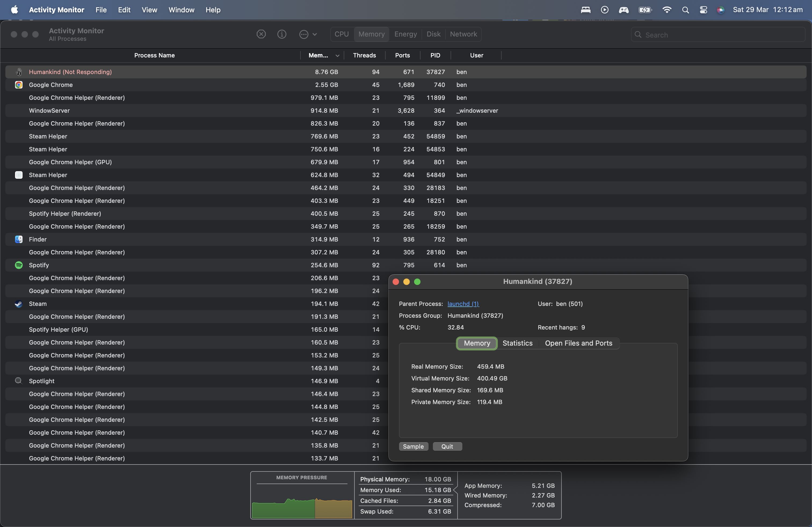Viewport: 812px width, 527px height.
Task: Click the Steam icon in process list
Action: (x=19, y=304)
